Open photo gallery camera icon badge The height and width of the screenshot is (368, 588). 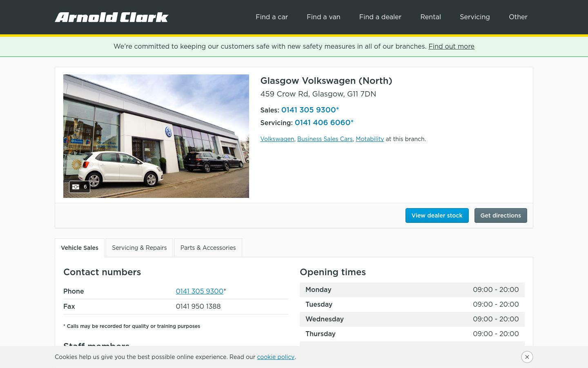(x=80, y=187)
